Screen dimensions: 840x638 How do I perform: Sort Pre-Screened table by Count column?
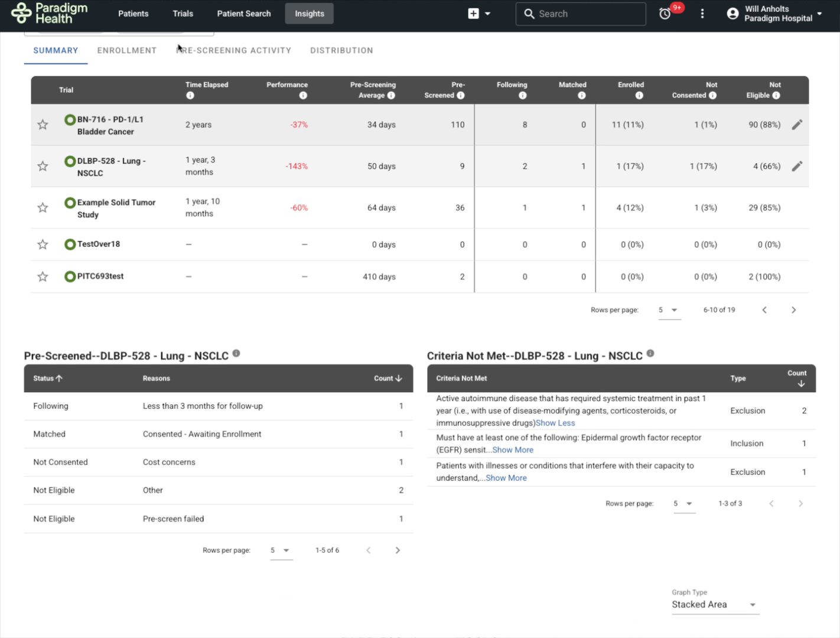388,378
